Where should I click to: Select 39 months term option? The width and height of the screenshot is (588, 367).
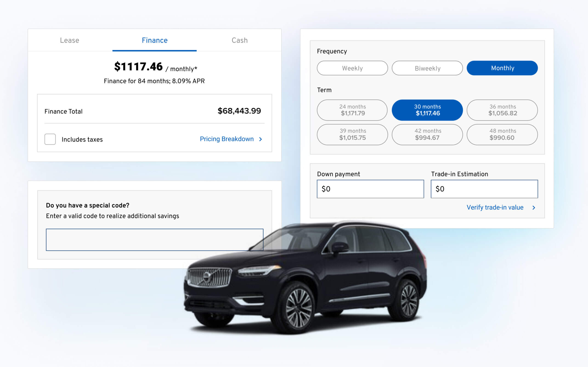353,134
